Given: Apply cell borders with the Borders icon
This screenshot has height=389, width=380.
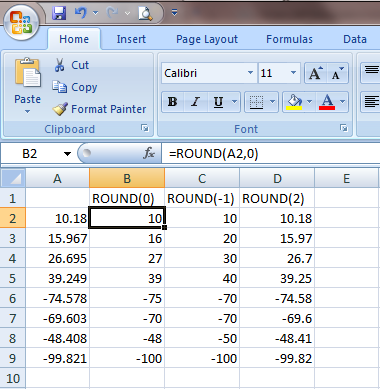Looking at the screenshot, I should point(256,102).
